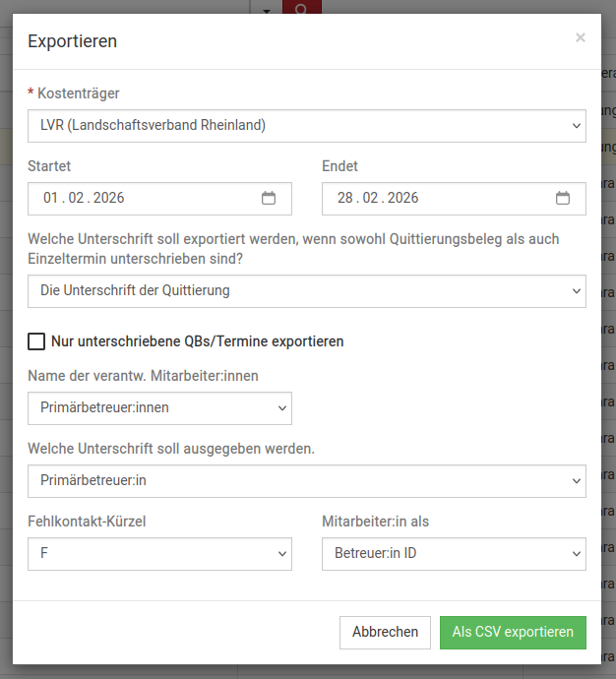
Task: Select the day 28 in Endet date
Action: [x=344, y=199]
